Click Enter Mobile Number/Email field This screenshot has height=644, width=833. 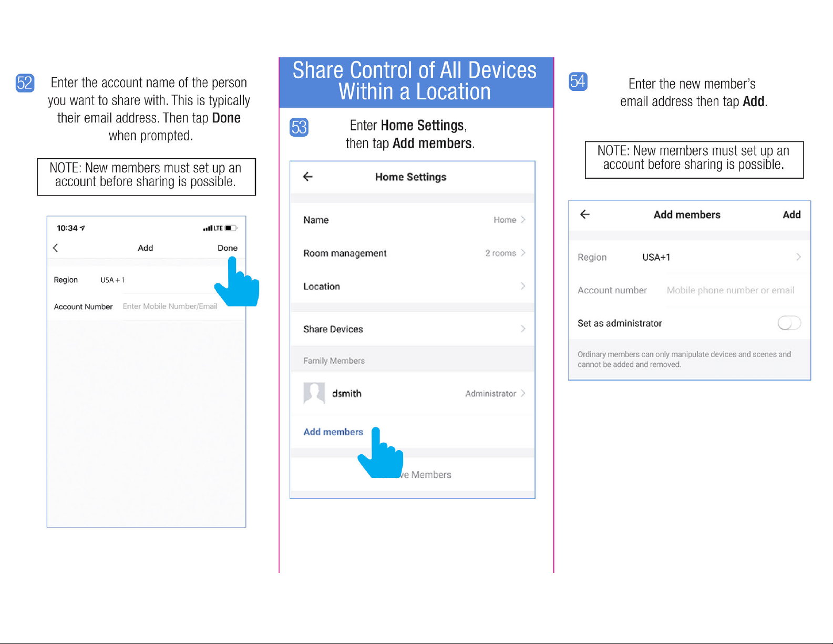coord(170,306)
